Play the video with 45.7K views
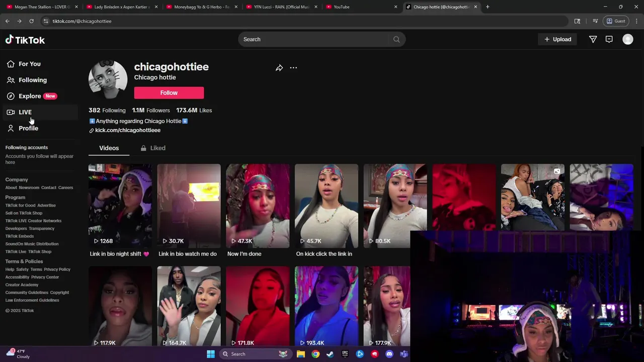644x362 pixels. [327, 206]
